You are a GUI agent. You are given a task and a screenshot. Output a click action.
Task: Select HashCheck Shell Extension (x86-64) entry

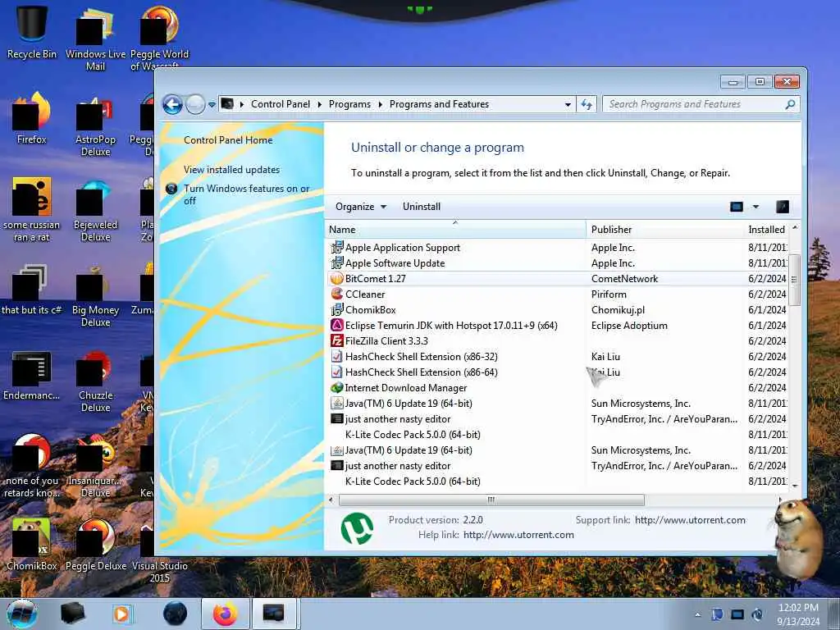(x=557, y=372)
